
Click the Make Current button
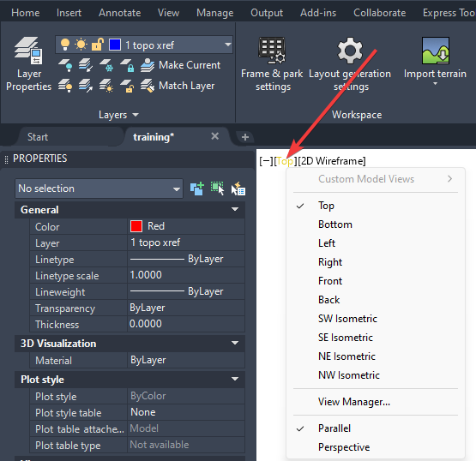pyautogui.click(x=180, y=65)
